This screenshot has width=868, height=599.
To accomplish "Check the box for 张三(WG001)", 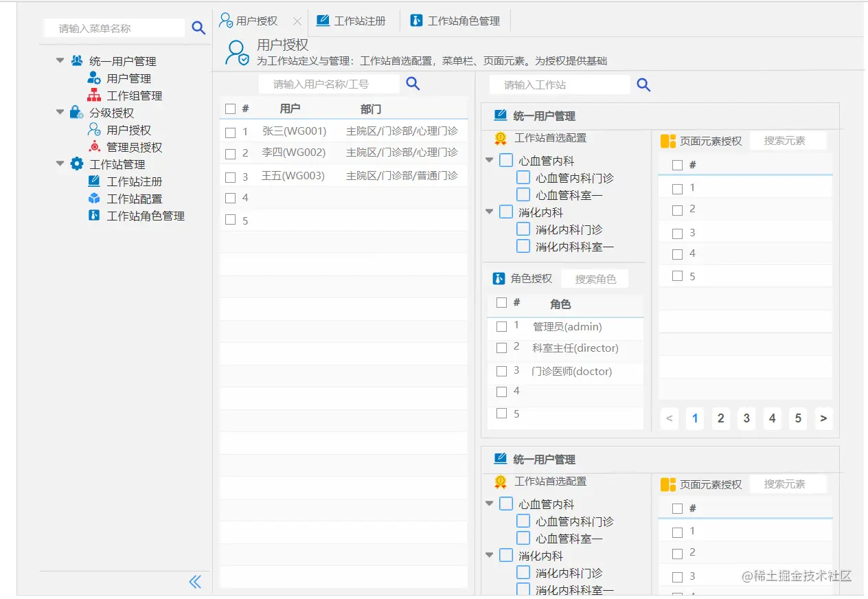I will pos(231,132).
